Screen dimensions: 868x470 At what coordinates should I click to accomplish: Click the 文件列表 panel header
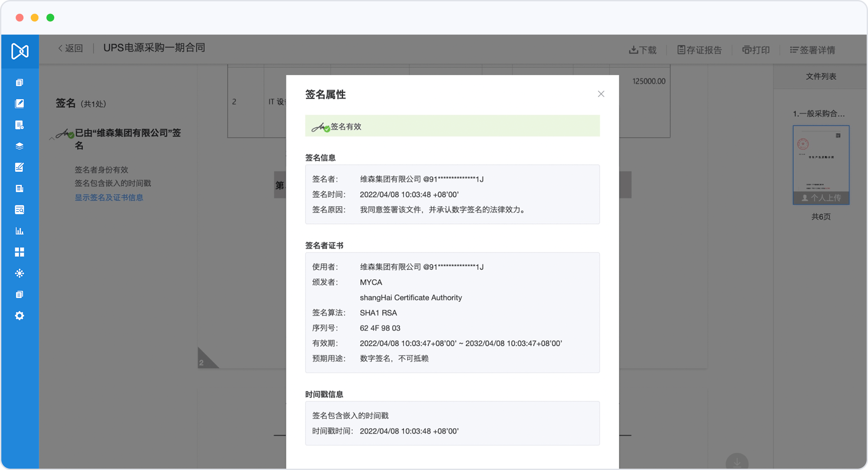821,77
